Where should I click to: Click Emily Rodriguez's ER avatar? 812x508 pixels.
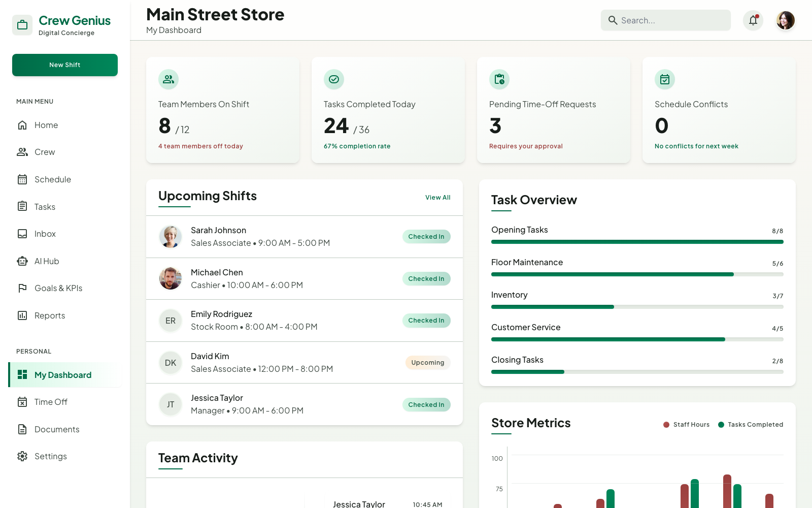coord(171,321)
